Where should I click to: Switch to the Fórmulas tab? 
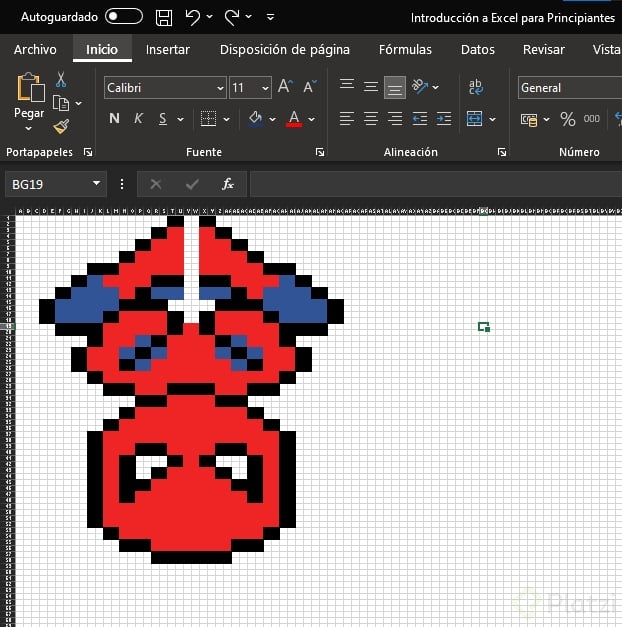pos(405,50)
